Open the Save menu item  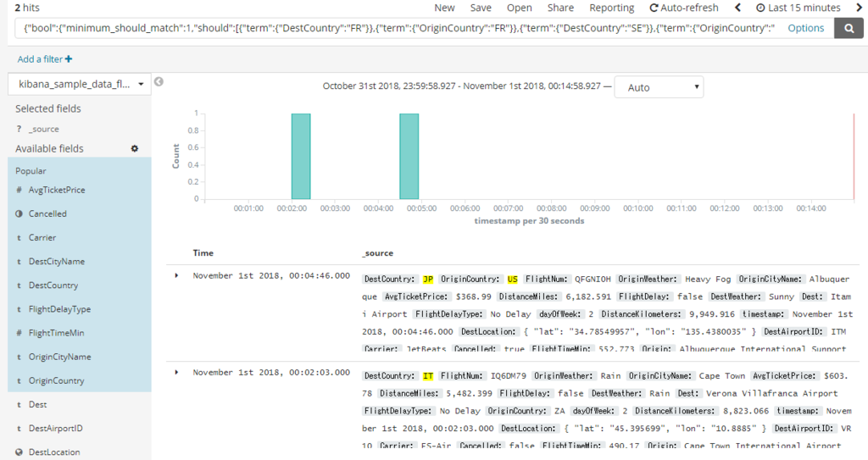click(x=481, y=8)
